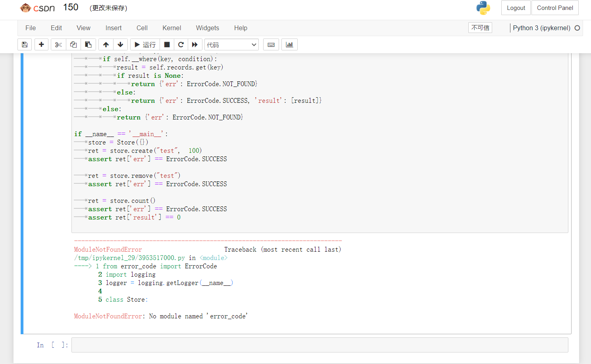
Task: Click the 'from error_code import ErrorCode' traceback line
Action: click(x=160, y=266)
